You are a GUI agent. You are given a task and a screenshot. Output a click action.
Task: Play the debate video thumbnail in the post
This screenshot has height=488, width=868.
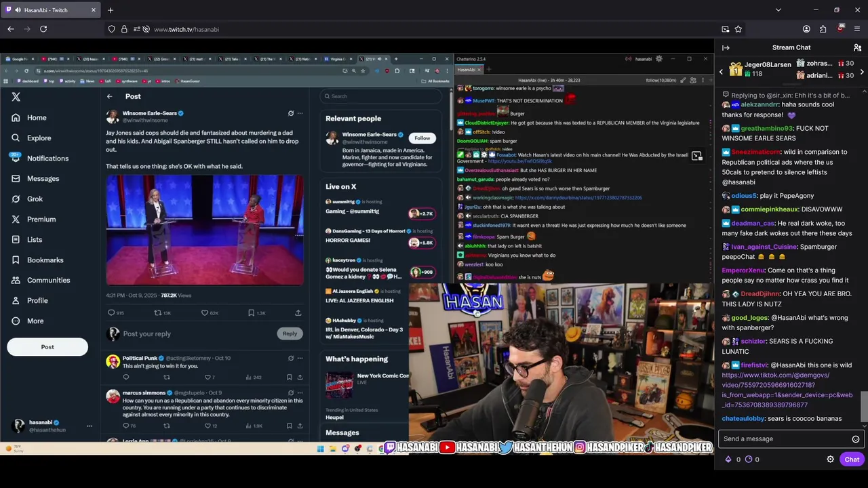pyautogui.click(x=204, y=230)
